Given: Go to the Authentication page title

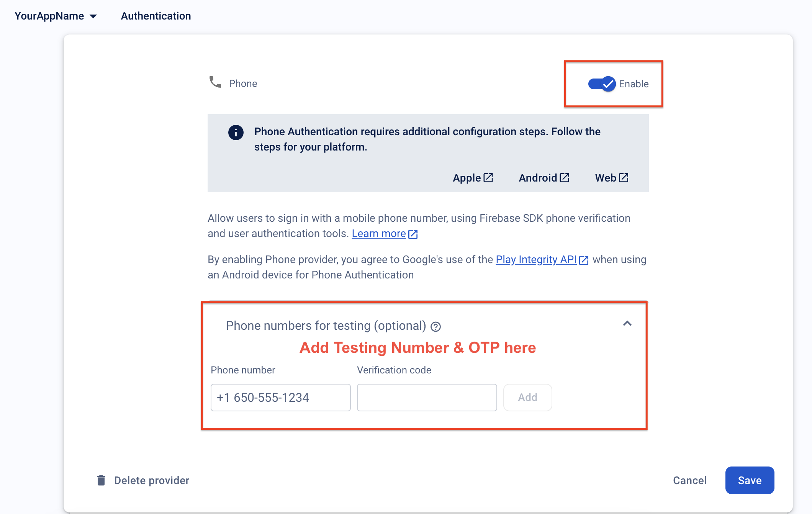Looking at the screenshot, I should [x=156, y=16].
